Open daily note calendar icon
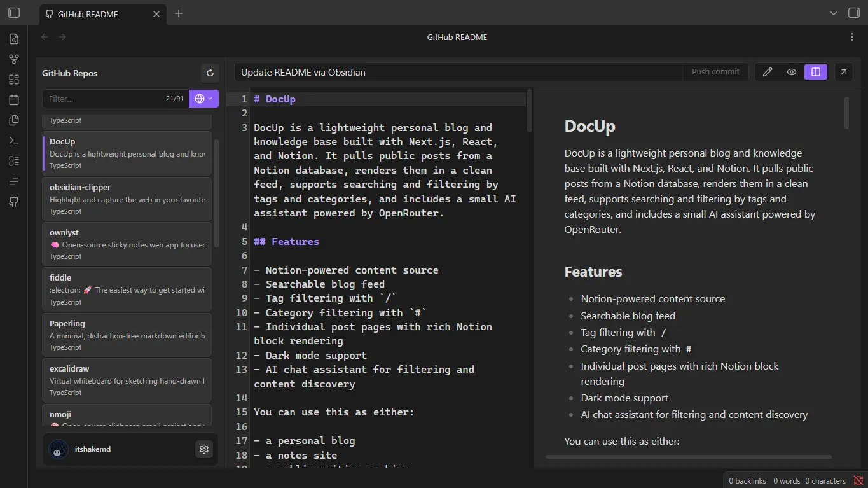868x488 pixels. [x=14, y=100]
